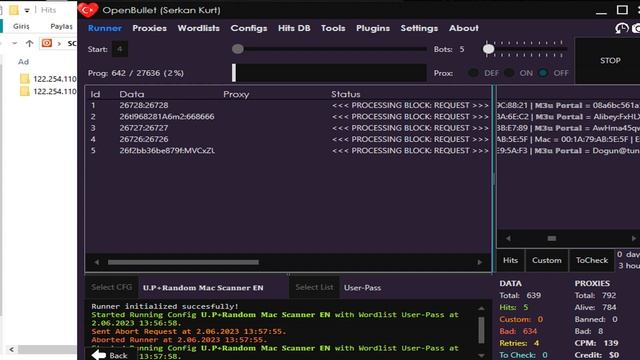This screenshot has height=360, width=640.
Task: Click File Explorer up arrow button
Action: 29,43
